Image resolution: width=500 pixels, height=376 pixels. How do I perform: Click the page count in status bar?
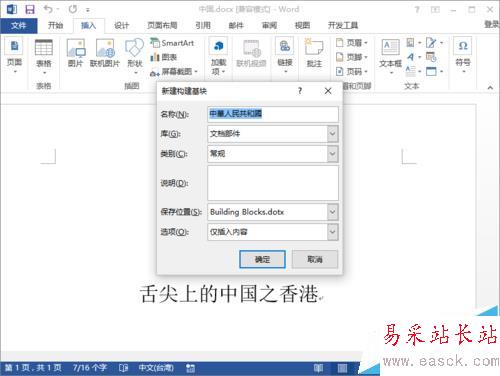pyautogui.click(x=33, y=368)
